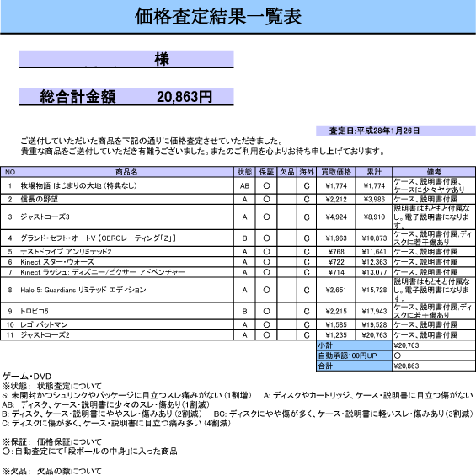Click cumulative total ¥11,641
This screenshot has height=476, width=476.
[x=374, y=251]
